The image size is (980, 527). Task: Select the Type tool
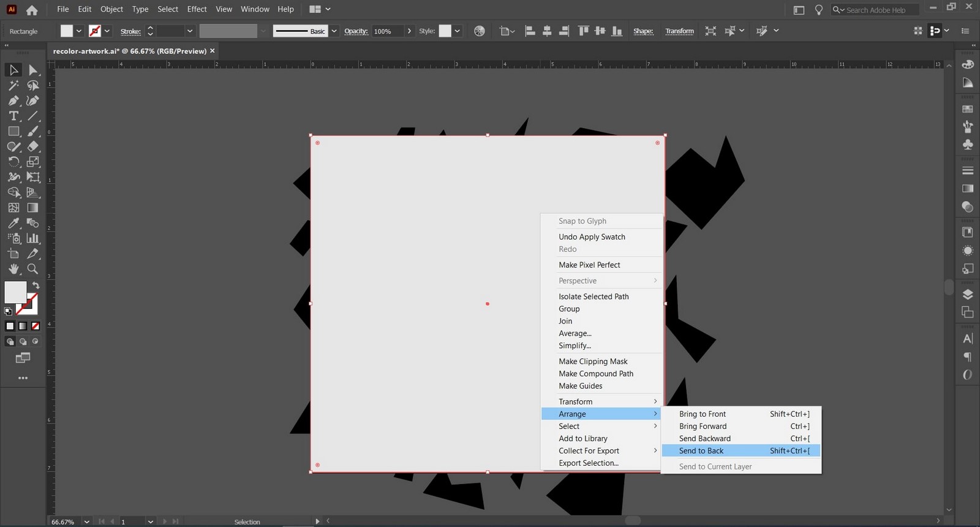point(13,116)
